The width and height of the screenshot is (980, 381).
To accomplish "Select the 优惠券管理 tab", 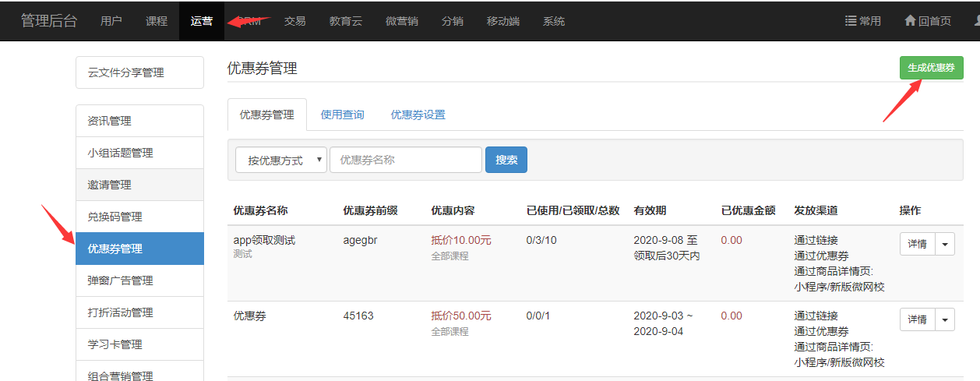I will (266, 115).
